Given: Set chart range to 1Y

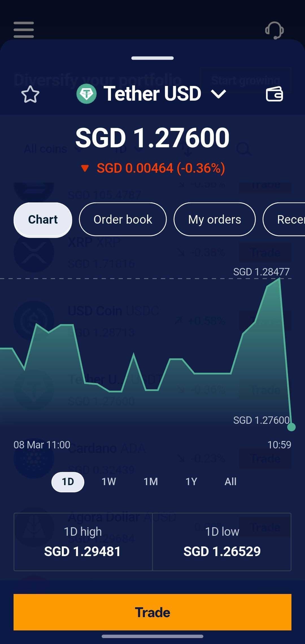Looking at the screenshot, I should 191,481.
